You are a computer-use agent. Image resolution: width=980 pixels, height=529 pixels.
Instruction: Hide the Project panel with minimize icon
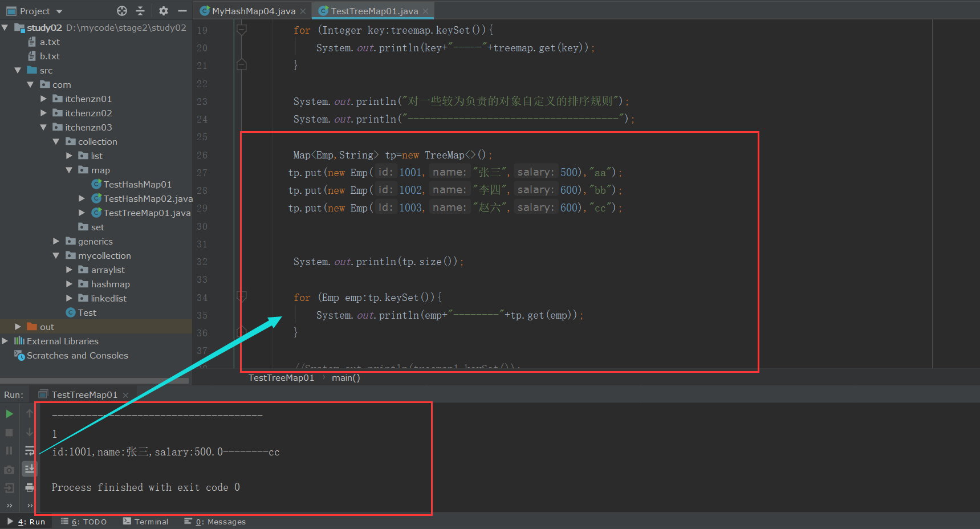182,11
